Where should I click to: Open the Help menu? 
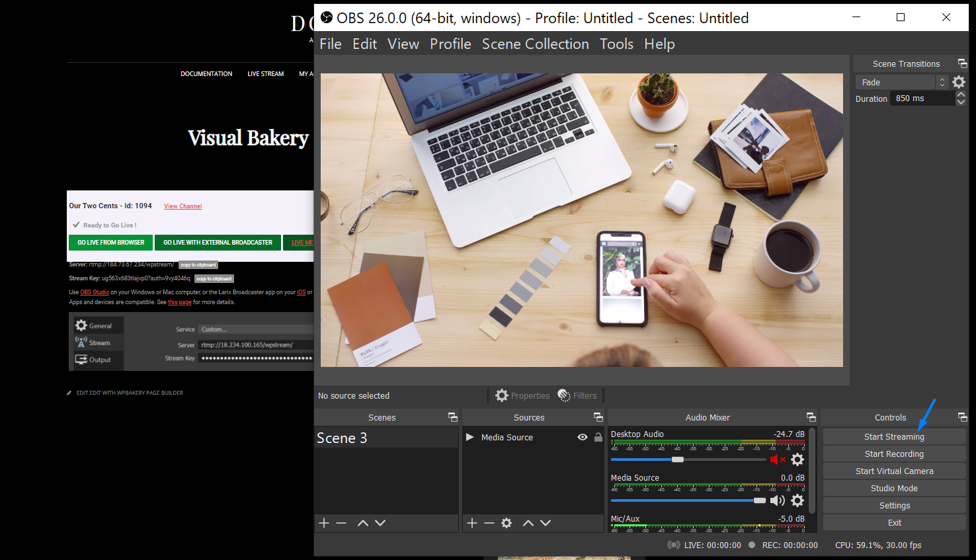pyautogui.click(x=660, y=44)
